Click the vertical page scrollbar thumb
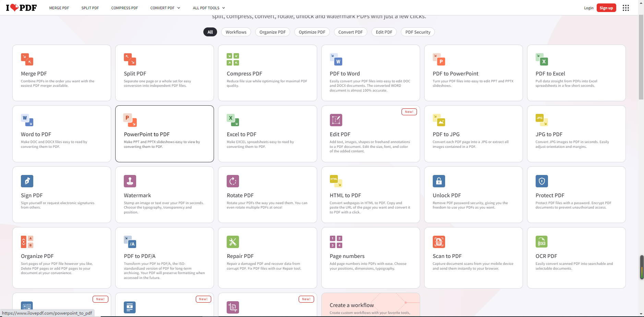644x317 pixels. (x=641, y=58)
